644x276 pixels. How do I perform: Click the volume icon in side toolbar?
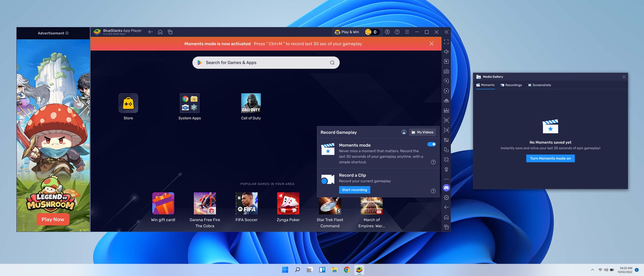(x=446, y=52)
